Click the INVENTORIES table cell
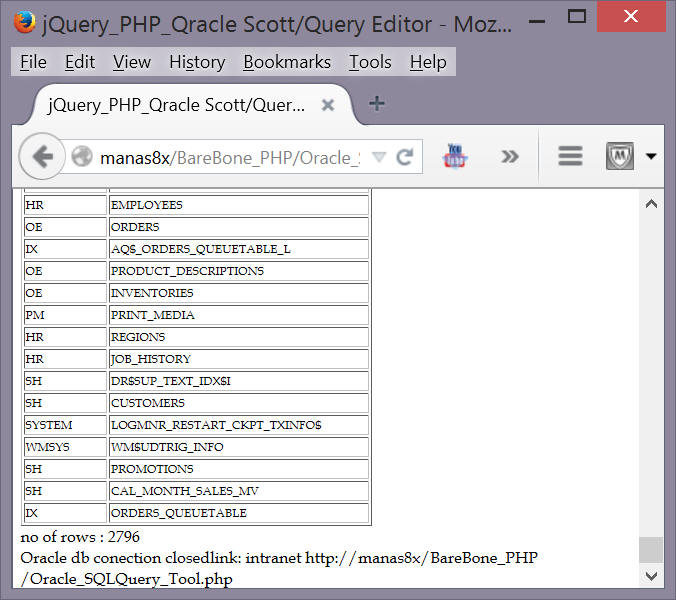Screen dimensions: 676x600 pyautogui.click(x=239, y=293)
